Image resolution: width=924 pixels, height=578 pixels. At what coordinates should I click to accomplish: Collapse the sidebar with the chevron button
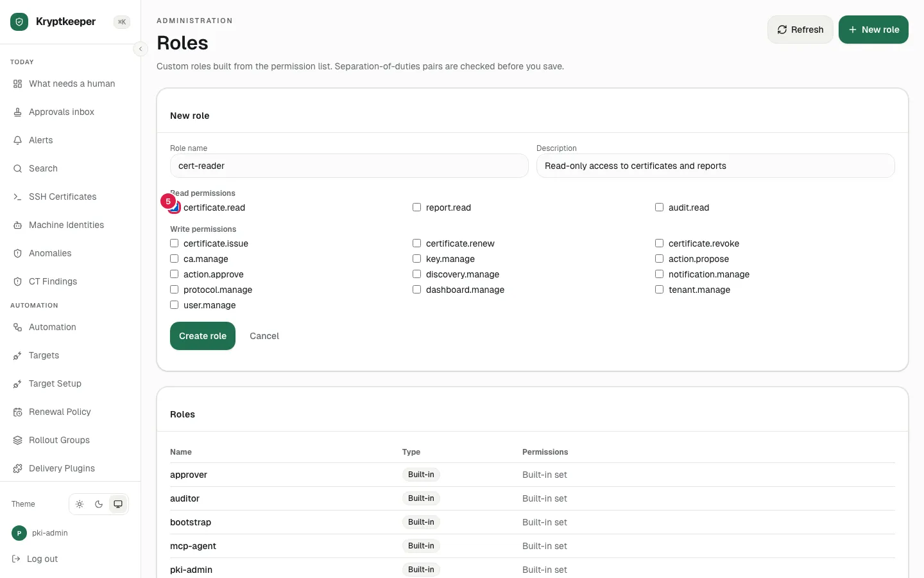coord(141,49)
